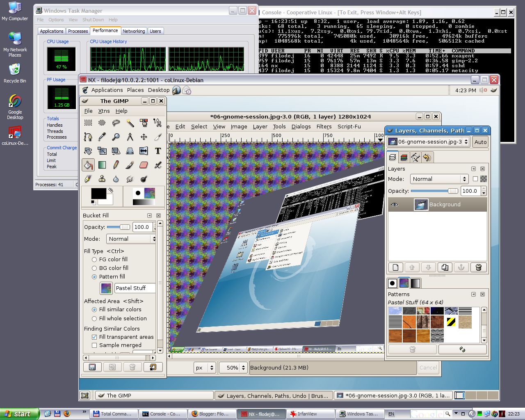This screenshot has width=525, height=420.
Task: Select the Flip tool
Action: click(144, 151)
